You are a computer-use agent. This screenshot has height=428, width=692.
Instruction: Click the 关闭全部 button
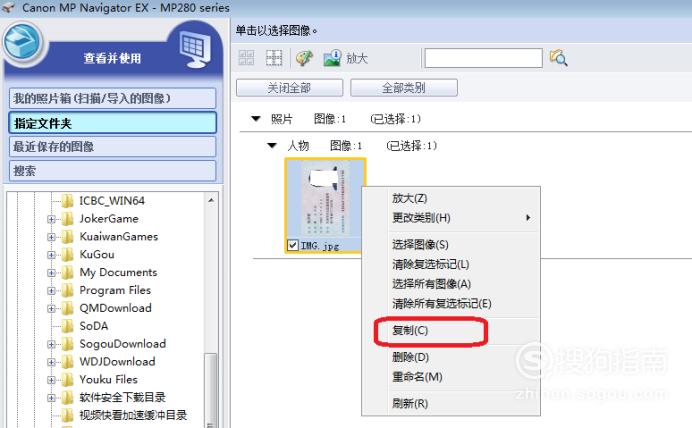tap(290, 88)
